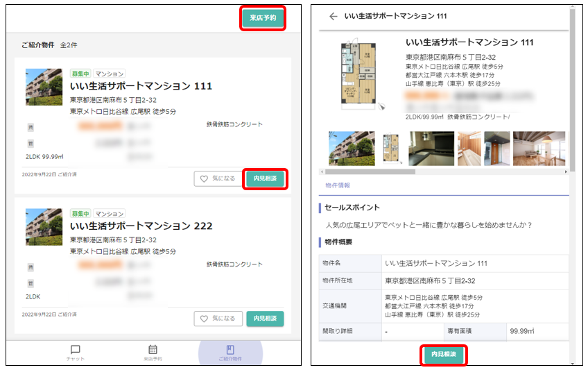
Task: Click title いい生活サポートマンション 111 in list
Action: click(141, 86)
